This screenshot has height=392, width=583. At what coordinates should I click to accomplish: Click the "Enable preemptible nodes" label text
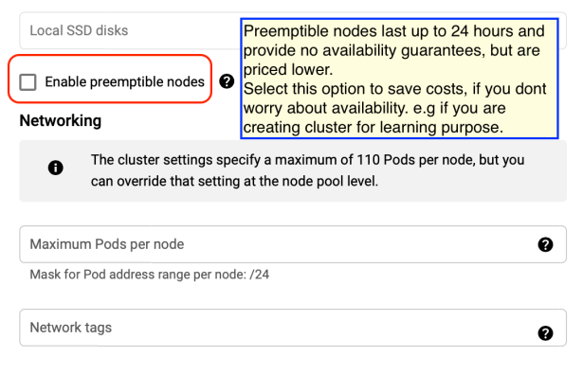click(124, 82)
